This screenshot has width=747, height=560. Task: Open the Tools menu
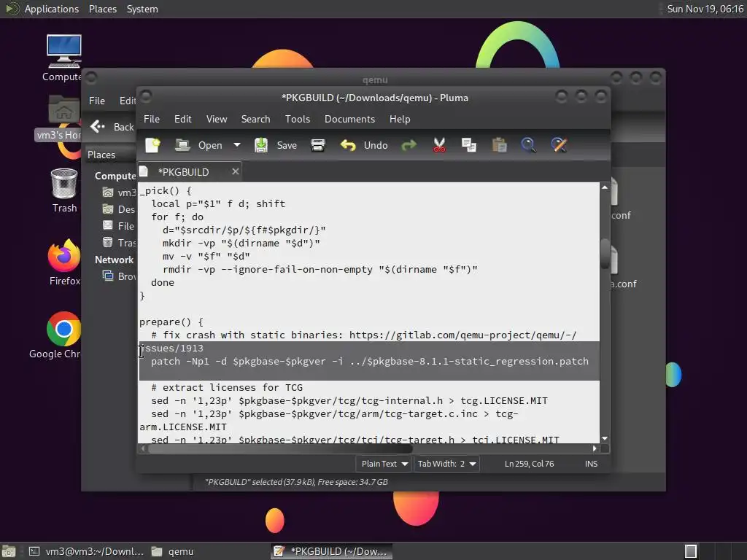[298, 119]
